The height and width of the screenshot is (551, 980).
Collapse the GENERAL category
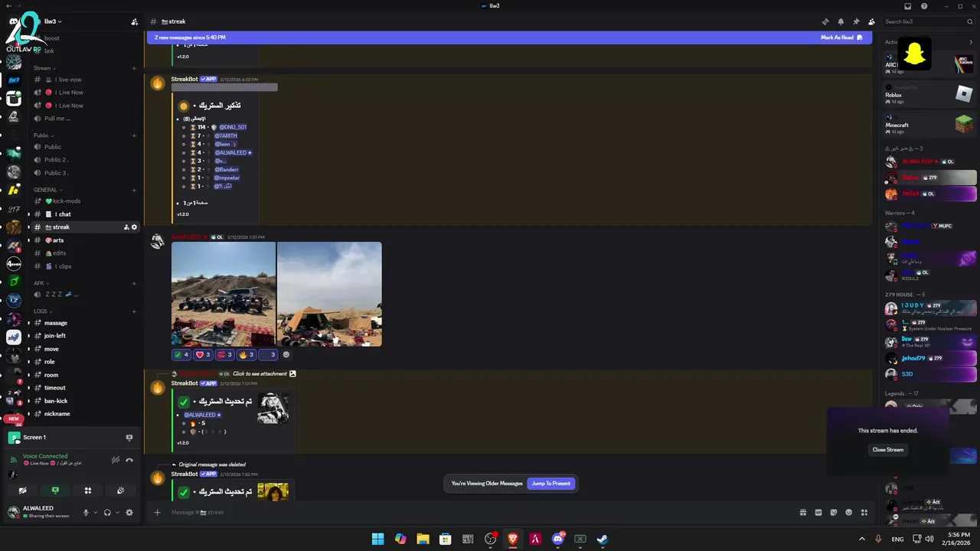click(47, 190)
